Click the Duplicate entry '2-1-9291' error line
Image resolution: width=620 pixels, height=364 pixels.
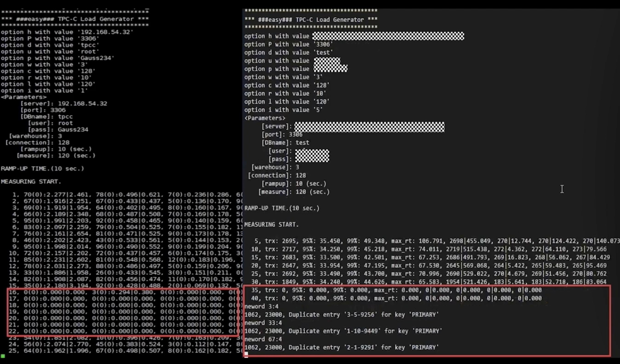[341, 347]
